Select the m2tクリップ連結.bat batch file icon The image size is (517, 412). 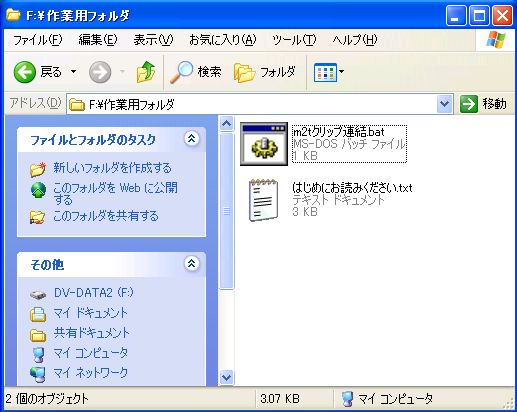click(264, 144)
